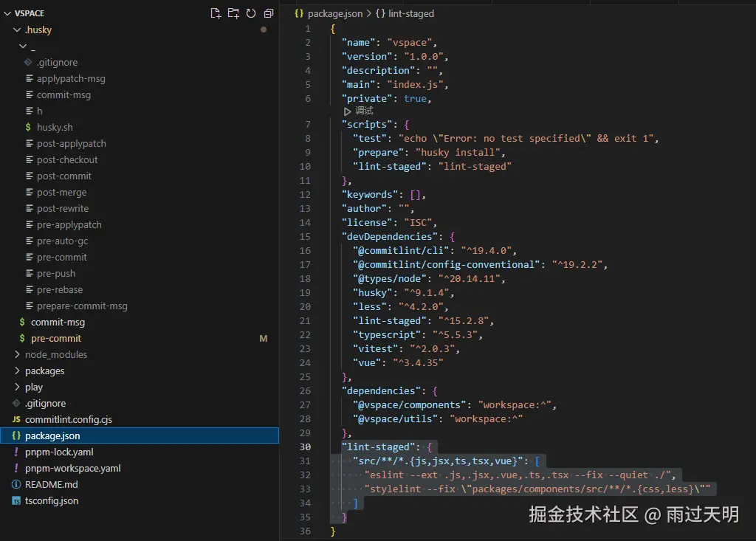
Task: Click the "^5.5.3" typescript version value
Action: [455, 334]
